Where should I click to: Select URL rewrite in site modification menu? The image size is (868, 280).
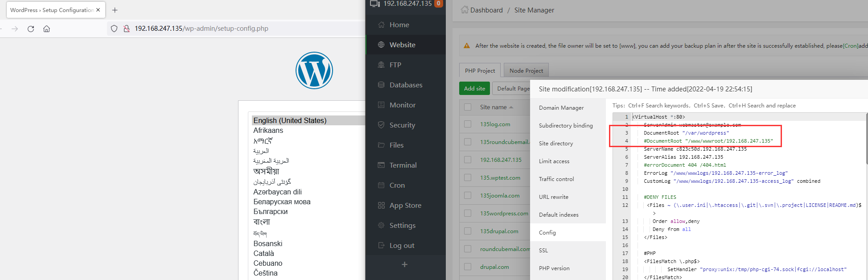[x=568, y=197]
